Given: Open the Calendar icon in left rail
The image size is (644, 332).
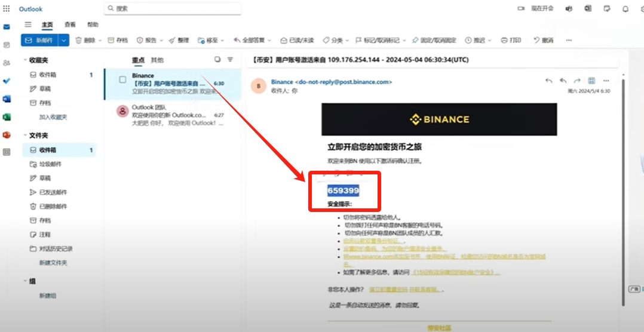Looking at the screenshot, I should point(7,45).
